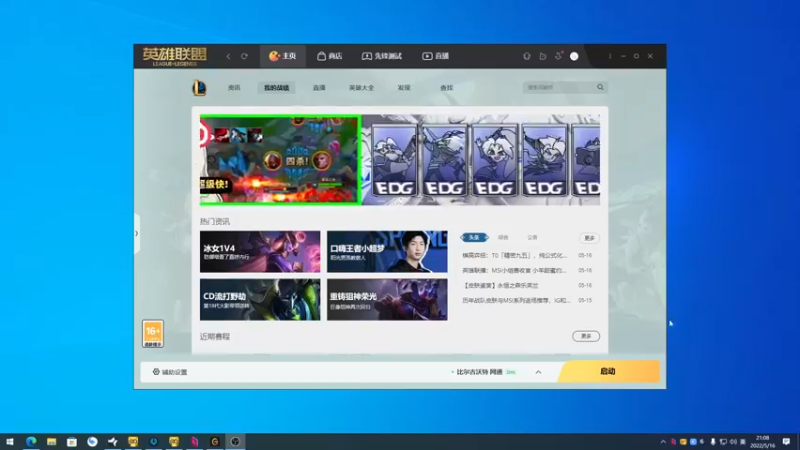Click the microphone tray icon
The height and width of the screenshot is (450, 800).
click(713, 442)
